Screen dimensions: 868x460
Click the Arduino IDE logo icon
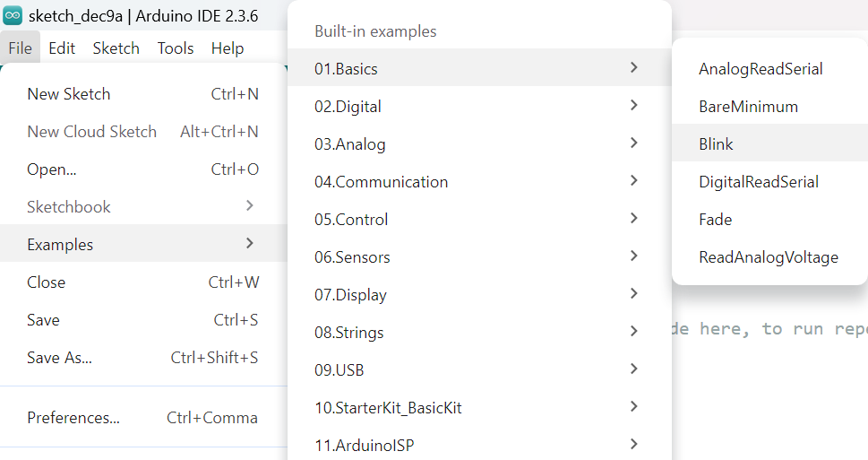pos(13,15)
